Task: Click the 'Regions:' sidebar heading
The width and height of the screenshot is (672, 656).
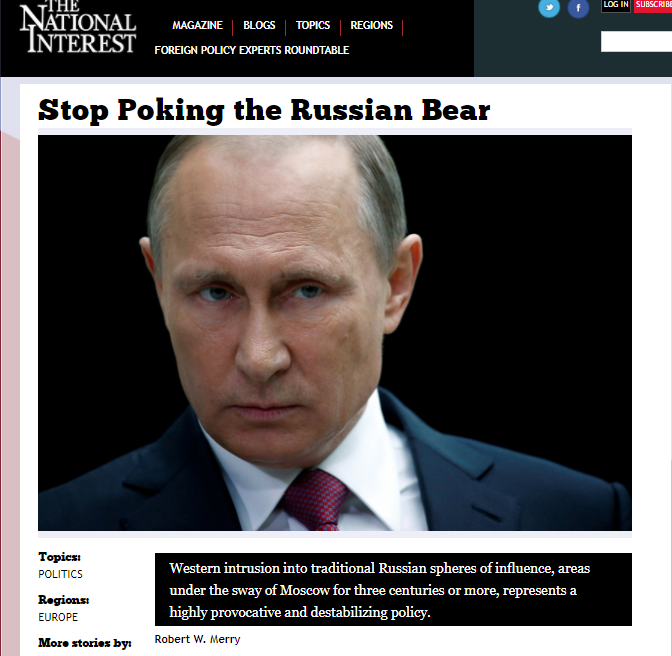Action: pos(64,600)
